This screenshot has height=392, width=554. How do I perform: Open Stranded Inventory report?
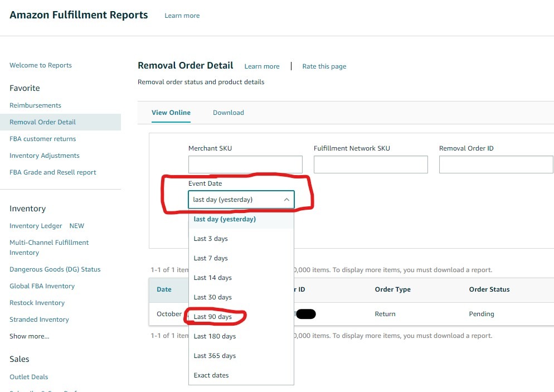(39, 320)
